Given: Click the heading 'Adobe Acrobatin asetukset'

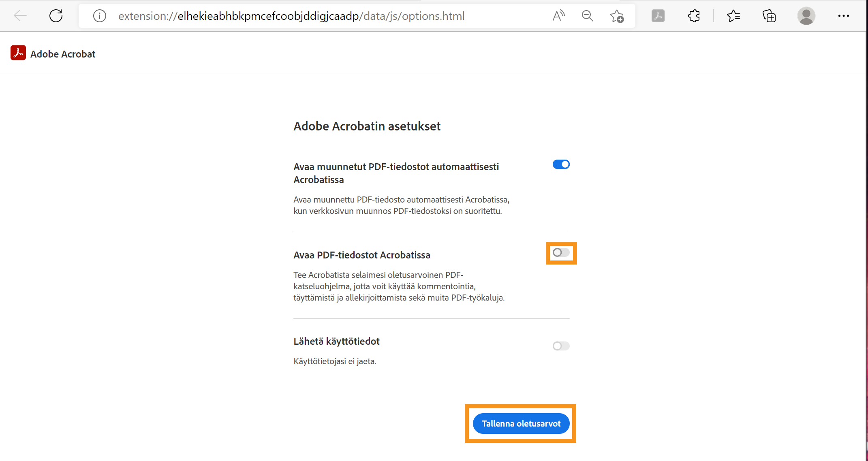Looking at the screenshot, I should point(367,126).
